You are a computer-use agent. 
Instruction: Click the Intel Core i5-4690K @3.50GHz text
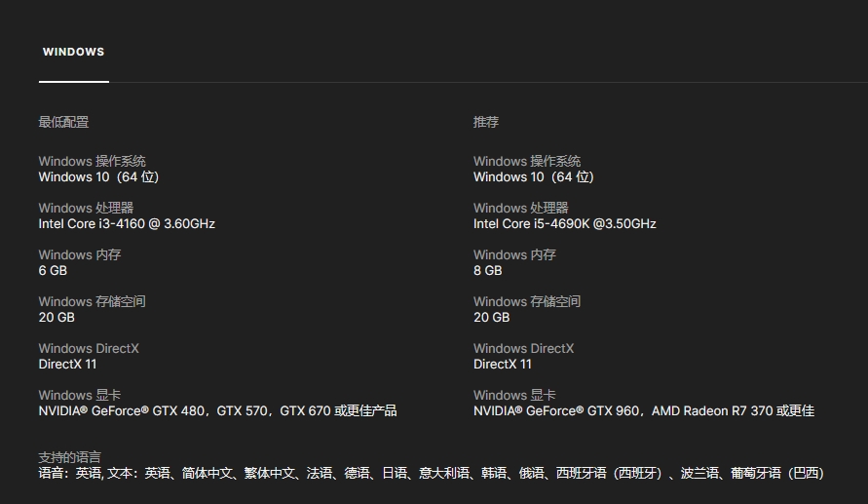point(564,223)
